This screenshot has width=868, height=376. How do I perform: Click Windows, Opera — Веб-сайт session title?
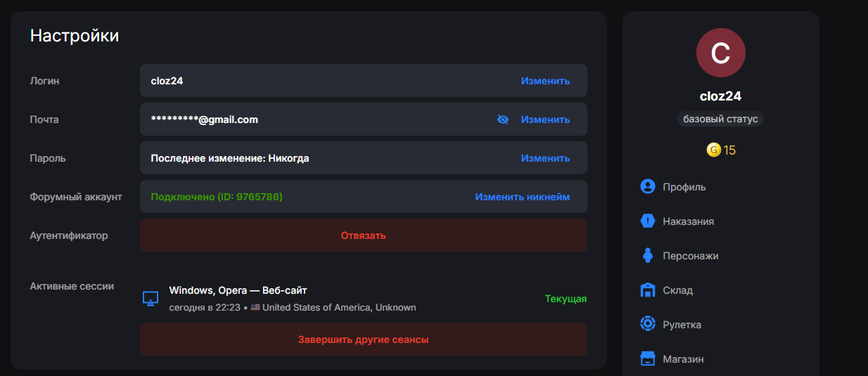[238, 290]
